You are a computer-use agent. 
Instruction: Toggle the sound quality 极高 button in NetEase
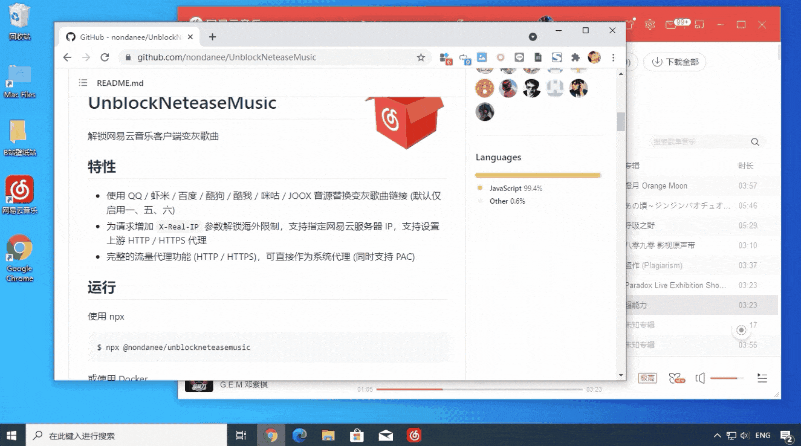coord(647,378)
